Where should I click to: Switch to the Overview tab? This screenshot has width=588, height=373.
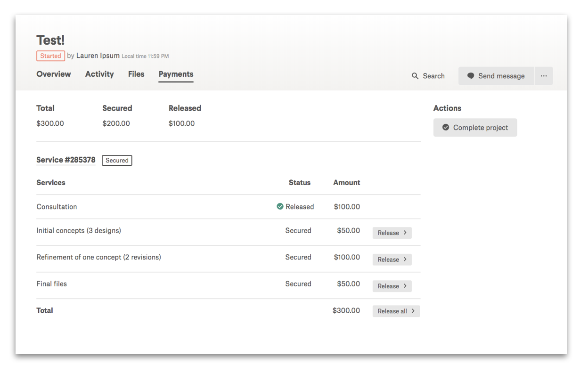(54, 74)
